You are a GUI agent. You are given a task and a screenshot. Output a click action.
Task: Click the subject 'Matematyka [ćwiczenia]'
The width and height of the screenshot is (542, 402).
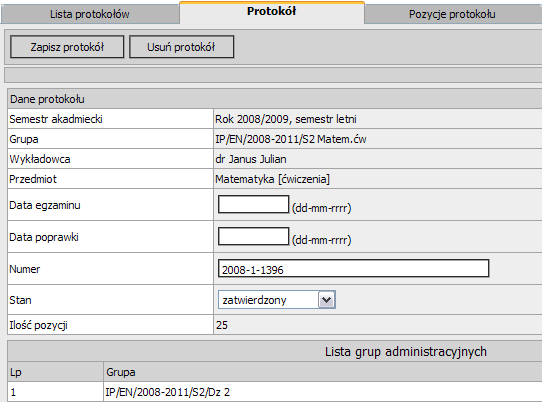(x=272, y=179)
